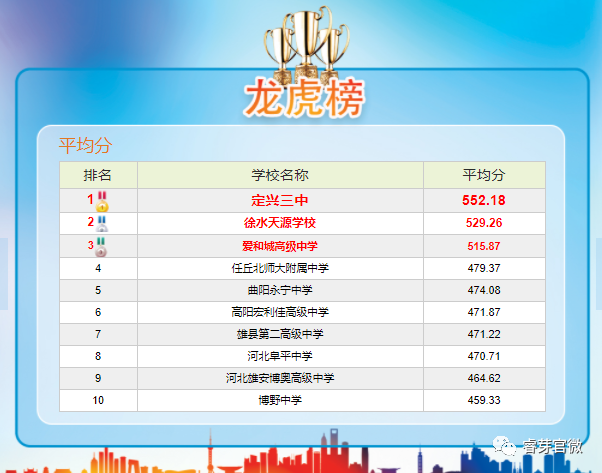Viewport: 602px width, 473px height.
Task: Click the score 471.87
Action: pos(484,312)
